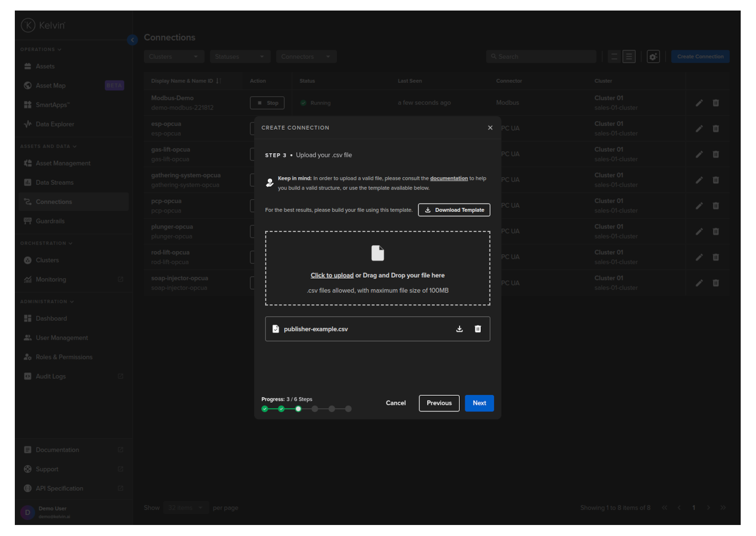Click the Download Template button
The image size is (756, 536).
pos(454,210)
